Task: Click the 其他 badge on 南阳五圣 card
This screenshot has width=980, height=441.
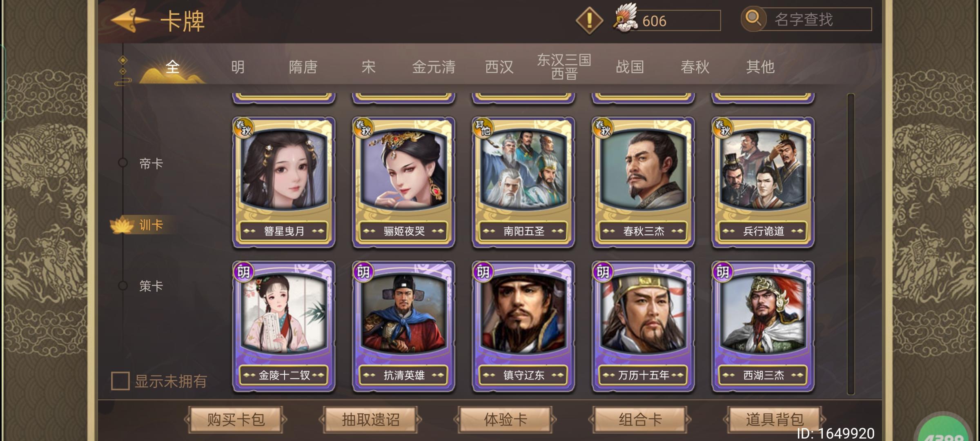Action: tap(483, 128)
